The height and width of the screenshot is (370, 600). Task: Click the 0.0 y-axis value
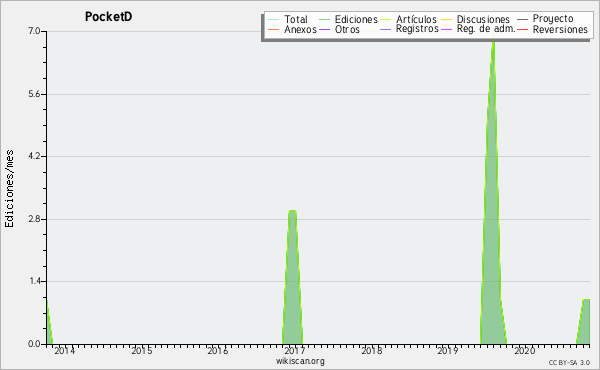click(x=34, y=344)
